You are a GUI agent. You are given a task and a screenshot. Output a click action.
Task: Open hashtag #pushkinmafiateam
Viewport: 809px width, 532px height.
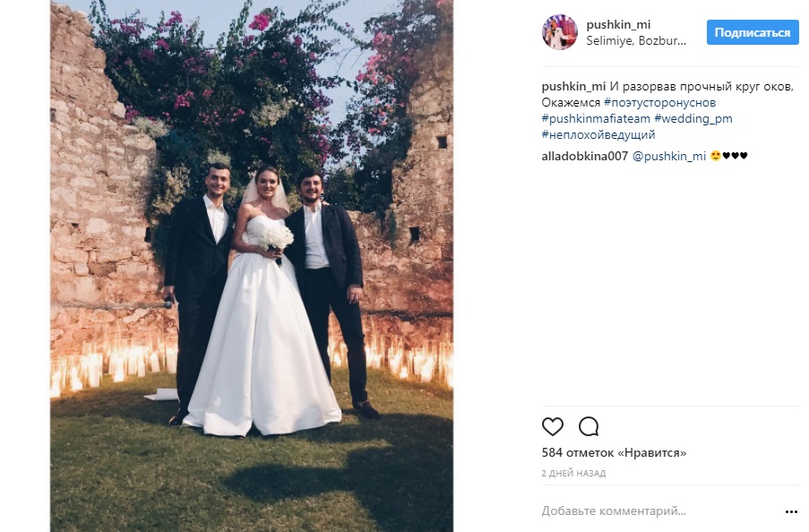tap(596, 119)
